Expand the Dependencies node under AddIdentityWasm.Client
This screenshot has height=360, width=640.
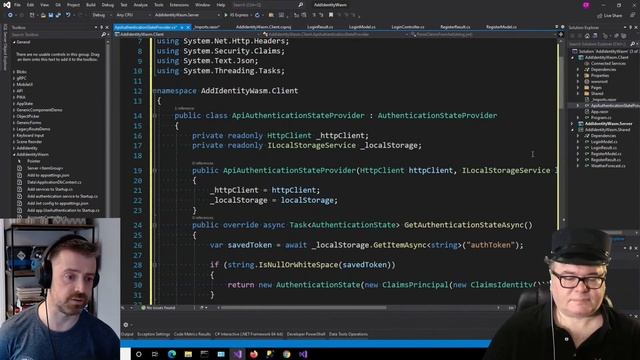pos(578,70)
